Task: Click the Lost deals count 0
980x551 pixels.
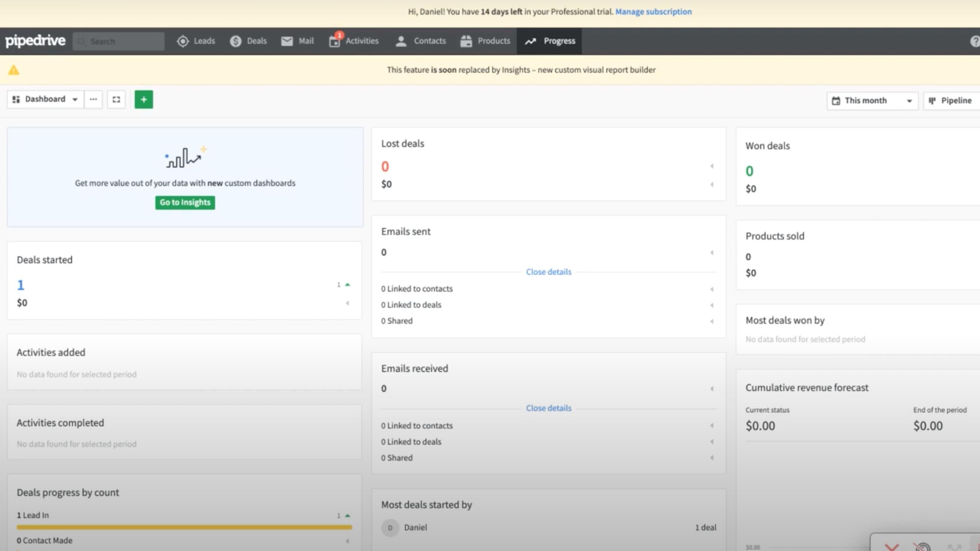Action: (385, 166)
